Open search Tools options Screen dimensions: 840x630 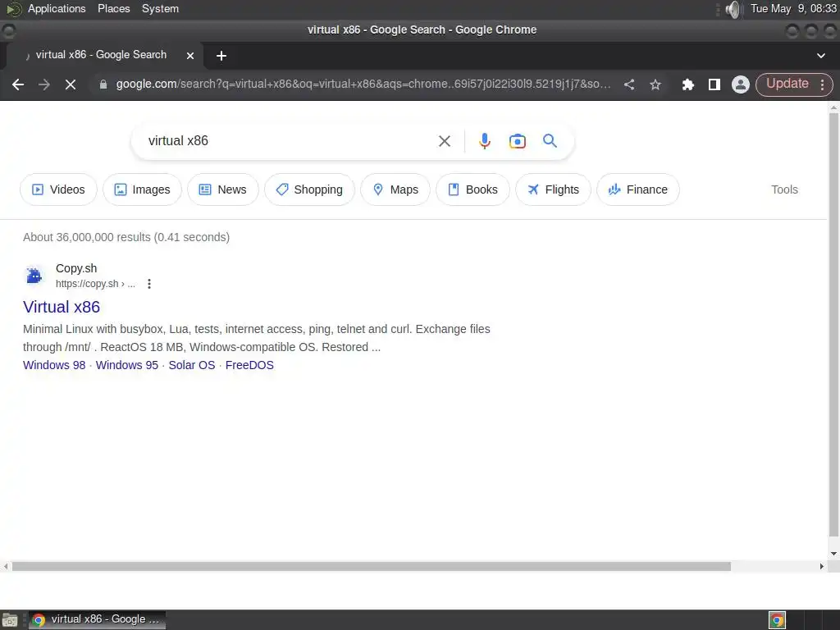click(x=784, y=189)
